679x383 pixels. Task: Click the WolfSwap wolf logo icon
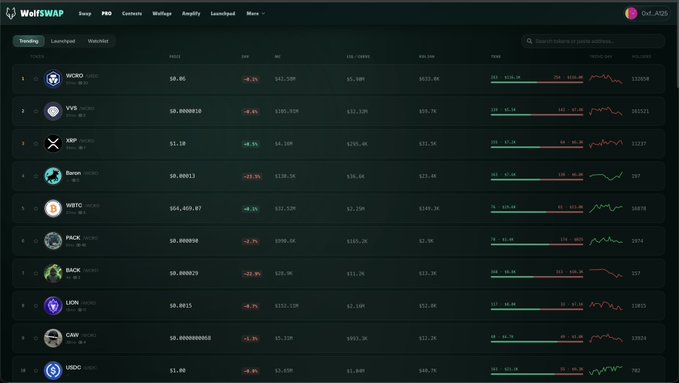[11, 13]
